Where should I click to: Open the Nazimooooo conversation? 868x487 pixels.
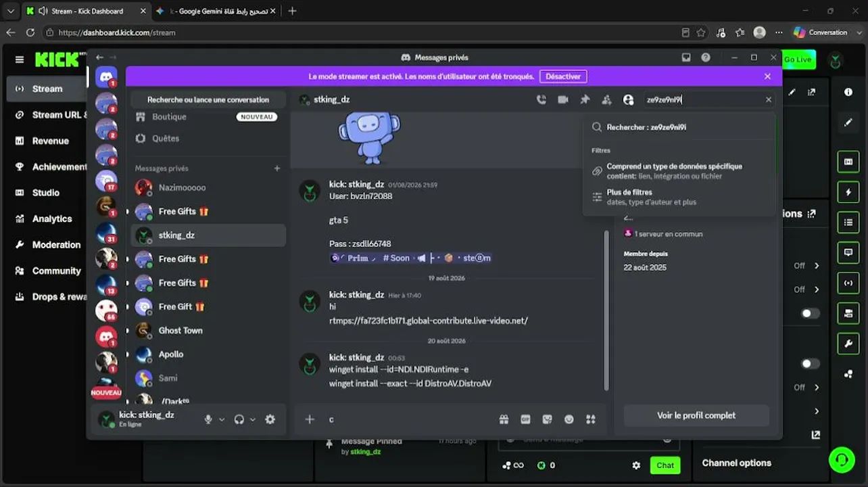point(208,187)
